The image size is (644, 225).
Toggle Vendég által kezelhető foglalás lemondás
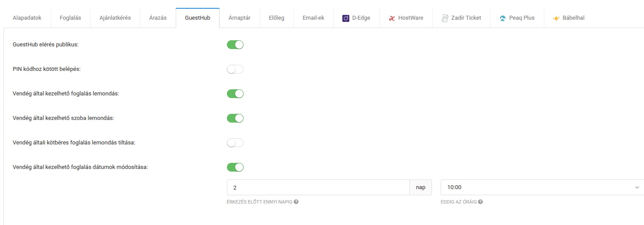pyautogui.click(x=235, y=94)
